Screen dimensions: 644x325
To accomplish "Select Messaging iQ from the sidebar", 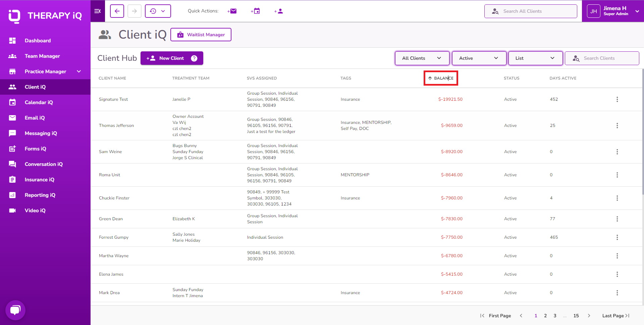I will click(40, 133).
